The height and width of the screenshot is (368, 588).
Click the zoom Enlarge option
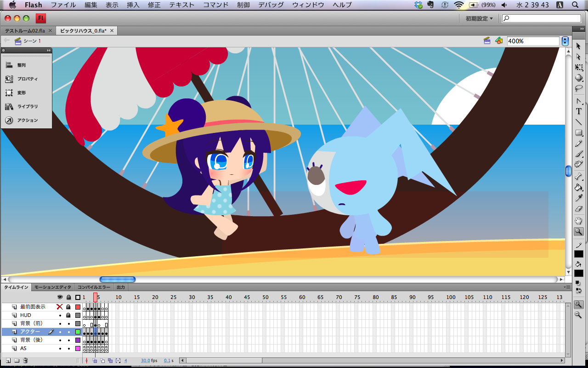click(578, 305)
